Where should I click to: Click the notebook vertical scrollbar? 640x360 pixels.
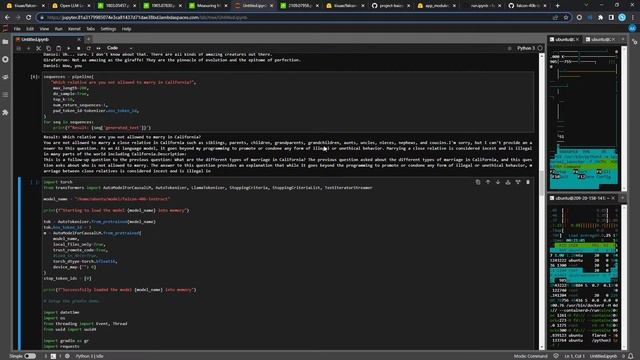542,201
